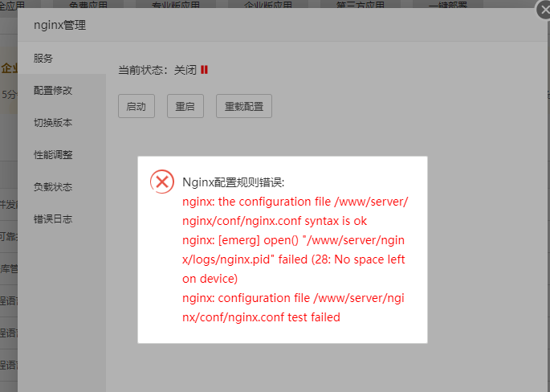Click the 重启 button

coord(185,106)
